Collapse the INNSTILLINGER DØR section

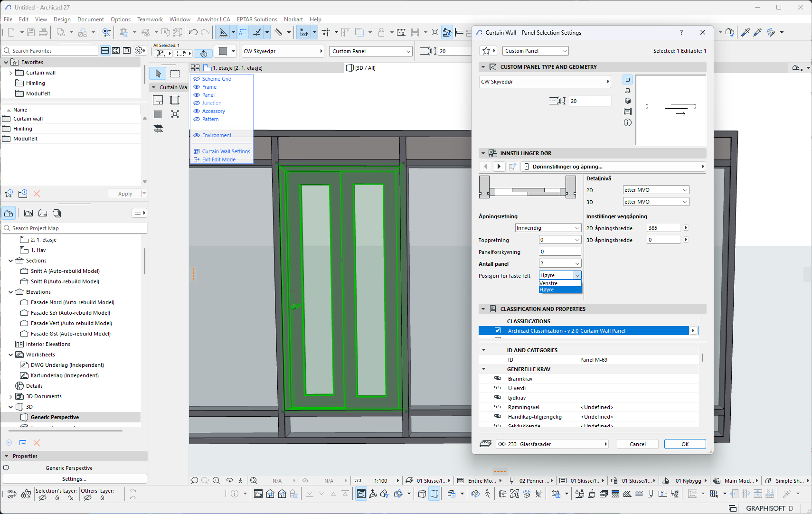(x=483, y=153)
